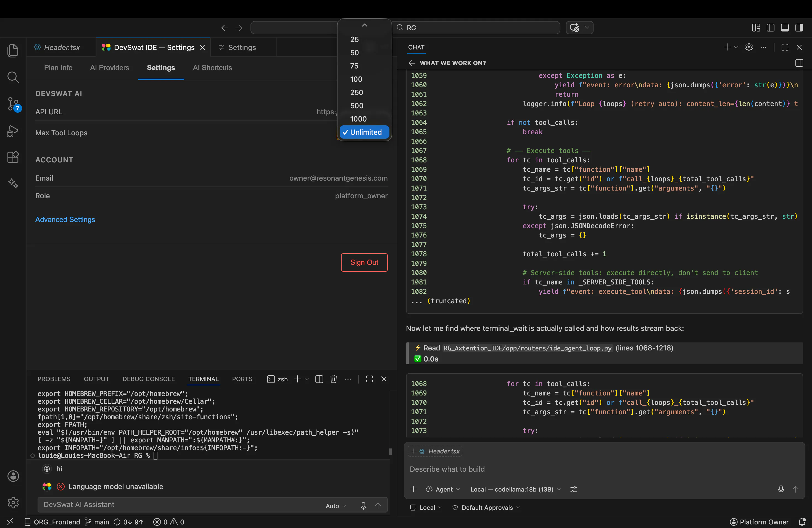Open terminal panel more actions

[348, 379]
